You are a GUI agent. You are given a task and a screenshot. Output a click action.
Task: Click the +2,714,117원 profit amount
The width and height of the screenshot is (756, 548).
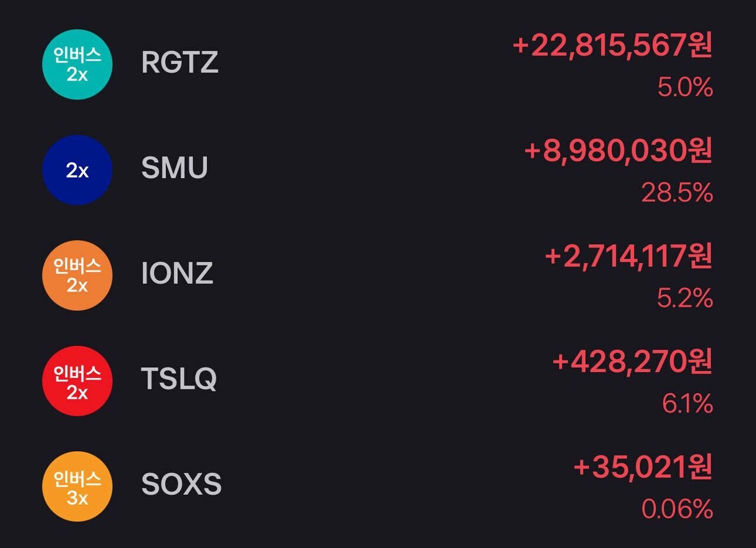[x=628, y=257]
